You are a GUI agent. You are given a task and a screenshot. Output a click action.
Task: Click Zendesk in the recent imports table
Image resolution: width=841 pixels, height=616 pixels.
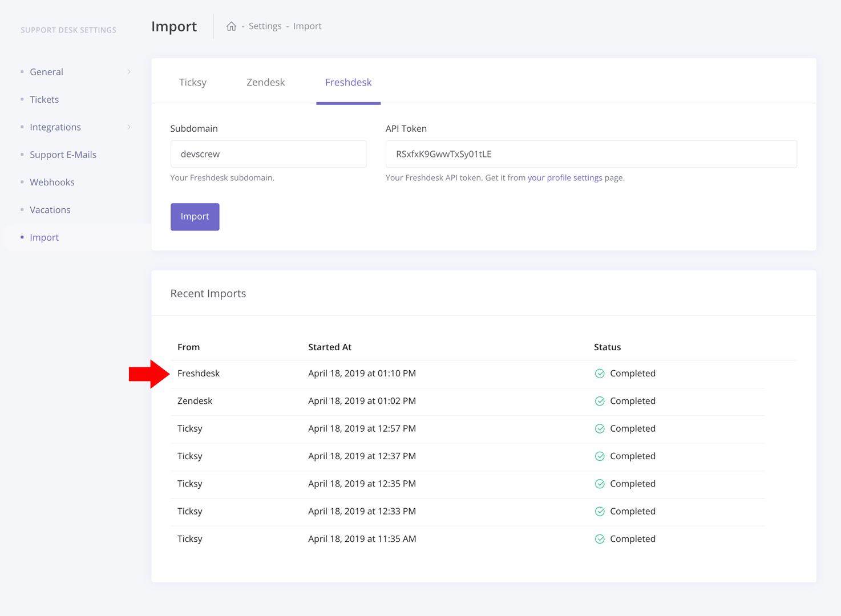click(195, 401)
